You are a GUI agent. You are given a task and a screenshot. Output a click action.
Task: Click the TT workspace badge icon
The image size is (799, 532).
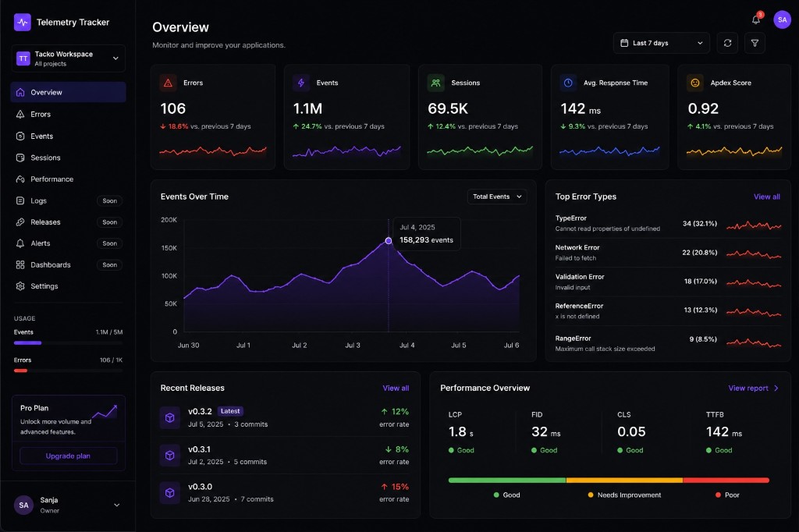pyautogui.click(x=23, y=59)
